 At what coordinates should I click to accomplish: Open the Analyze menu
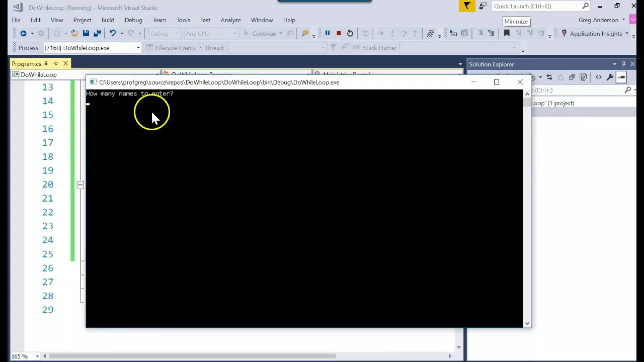coord(230,20)
